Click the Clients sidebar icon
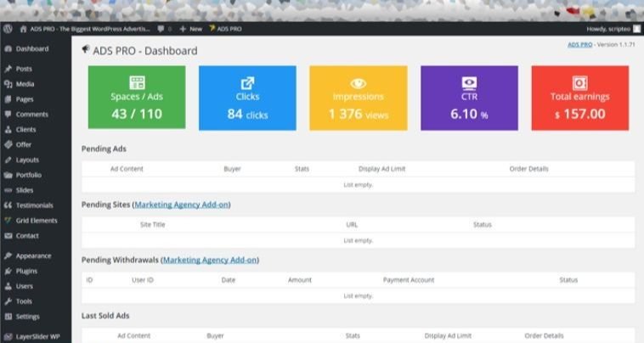Image resolution: width=644 pixels, height=343 pixels. coord(8,129)
